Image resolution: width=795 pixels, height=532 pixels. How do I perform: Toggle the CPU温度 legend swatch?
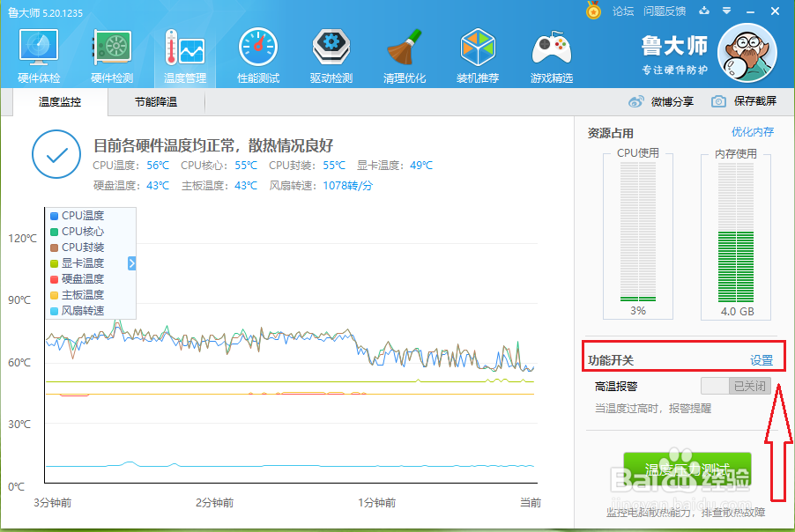tap(55, 216)
